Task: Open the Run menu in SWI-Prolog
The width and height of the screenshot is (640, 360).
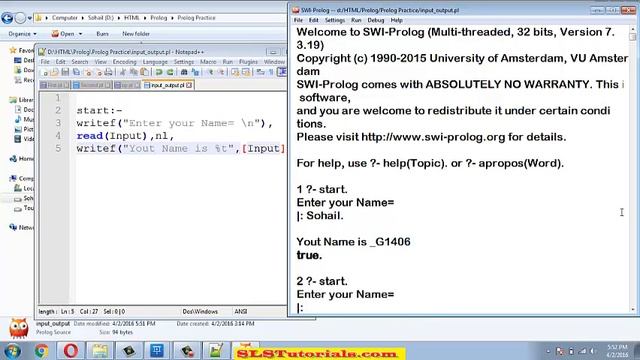Action: coord(356,20)
